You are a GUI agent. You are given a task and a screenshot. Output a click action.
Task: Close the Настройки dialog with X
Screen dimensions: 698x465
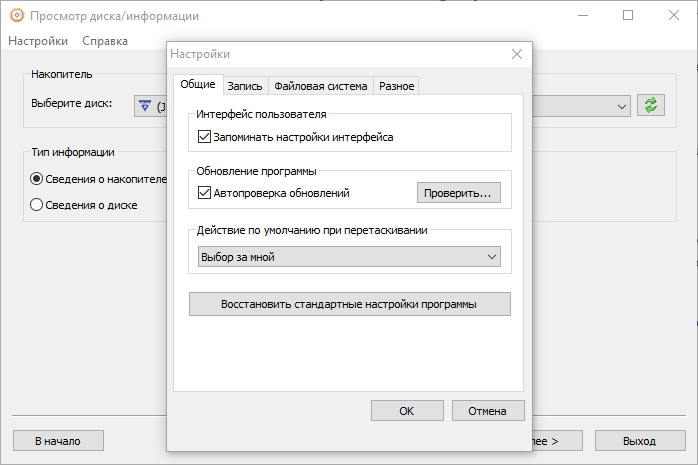[516, 54]
